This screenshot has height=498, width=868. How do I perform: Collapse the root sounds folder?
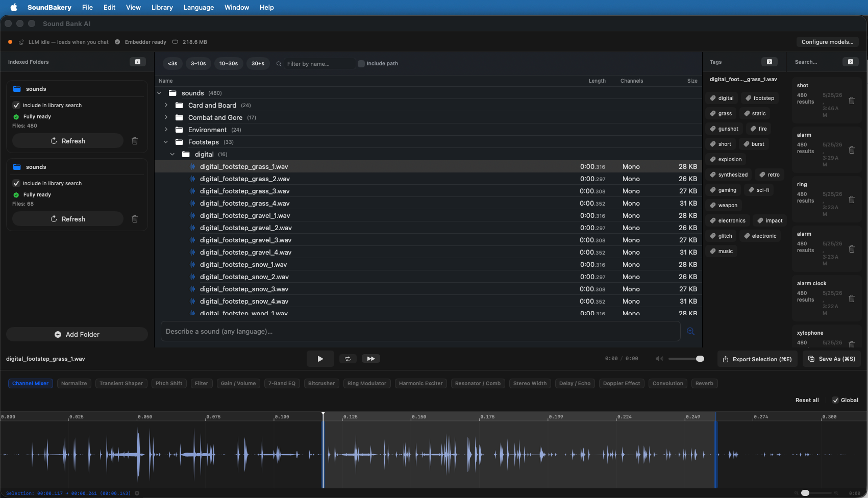click(x=159, y=93)
